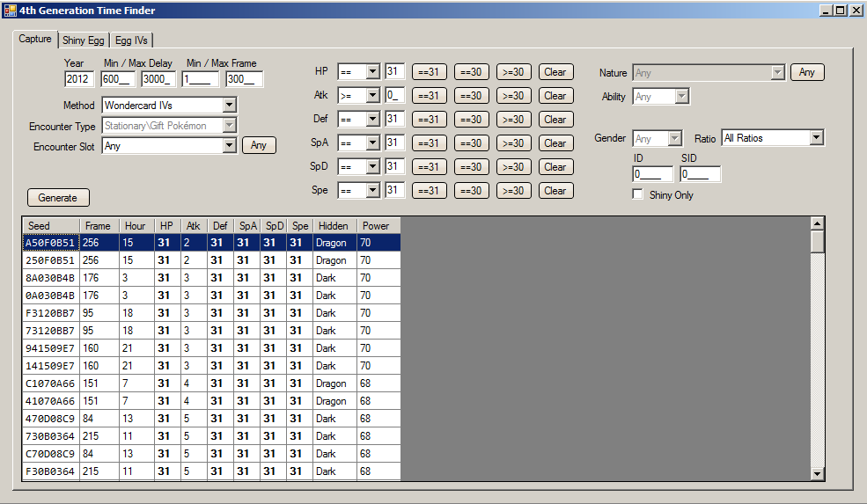867x504 pixels.
Task: Open the Def comparison operator dropdown
Action: point(372,120)
